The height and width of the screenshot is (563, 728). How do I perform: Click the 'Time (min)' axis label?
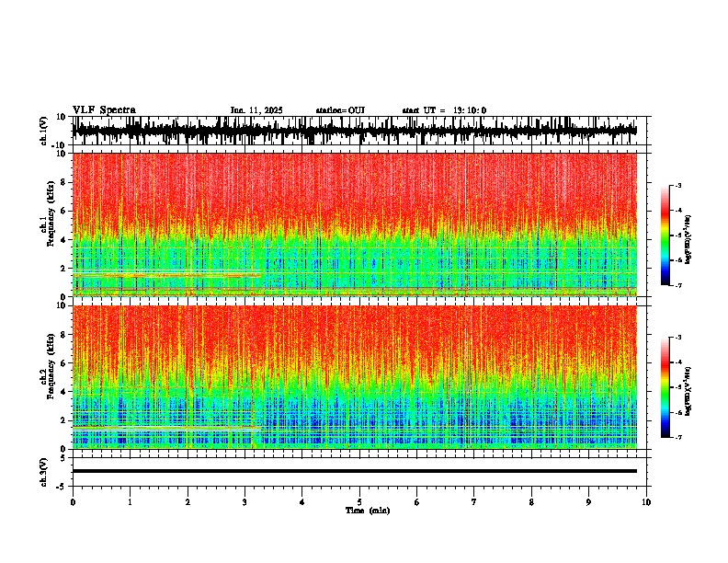(x=368, y=511)
